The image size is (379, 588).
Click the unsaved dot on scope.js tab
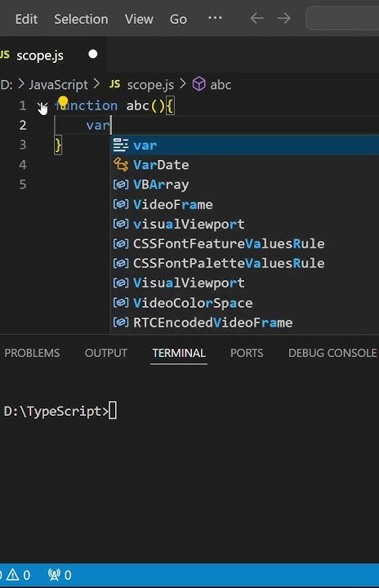[x=92, y=54]
